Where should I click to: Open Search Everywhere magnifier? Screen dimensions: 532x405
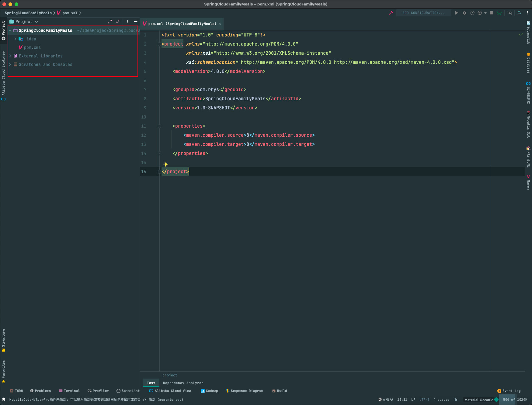click(x=520, y=13)
